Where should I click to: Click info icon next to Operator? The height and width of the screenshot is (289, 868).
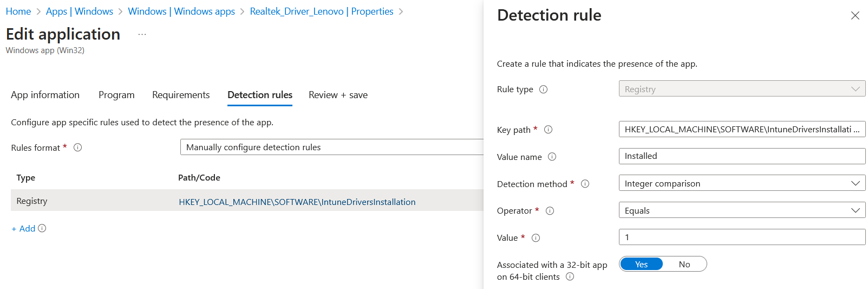click(550, 211)
